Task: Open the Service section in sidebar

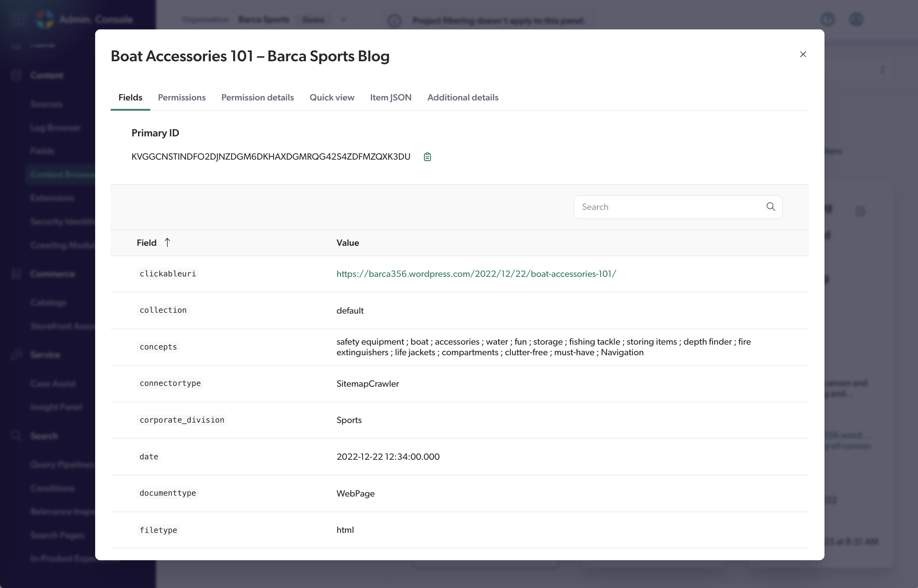Action: (x=45, y=355)
